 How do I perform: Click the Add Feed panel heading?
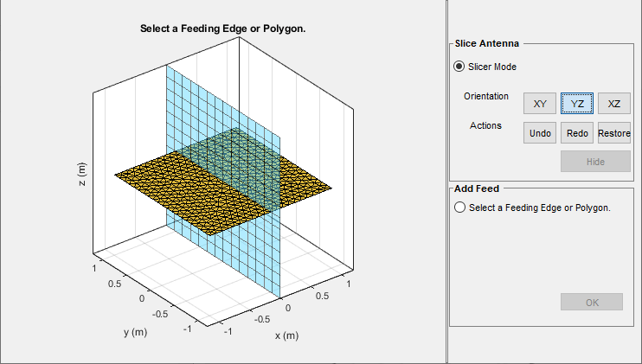point(477,188)
